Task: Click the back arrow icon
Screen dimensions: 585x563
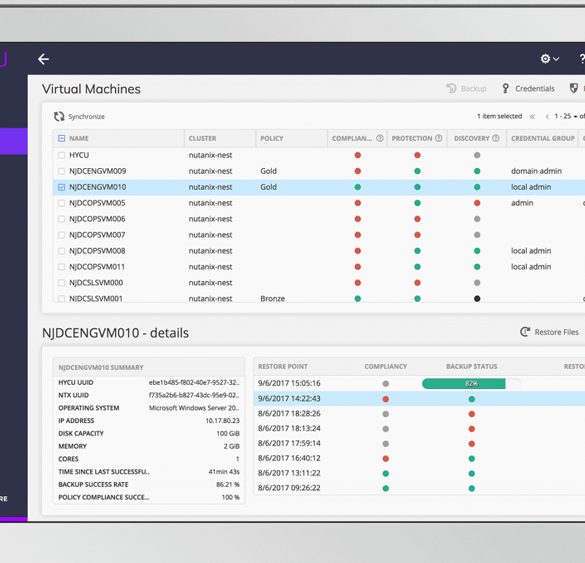Action: click(x=43, y=59)
